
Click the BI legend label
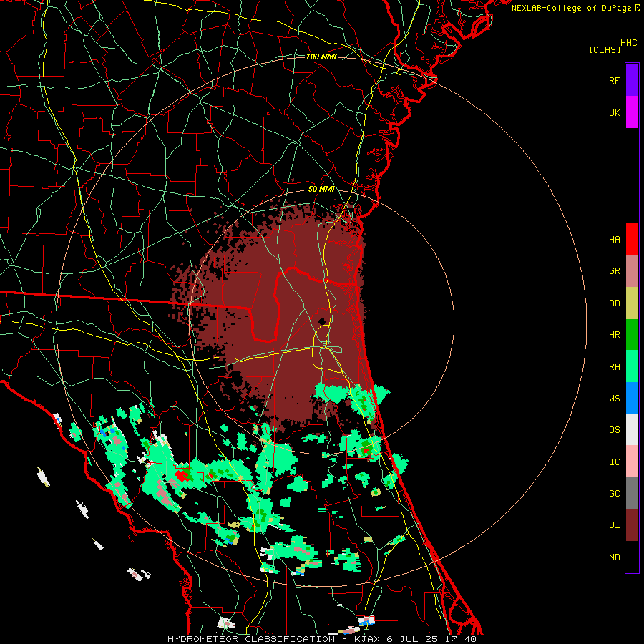click(614, 525)
